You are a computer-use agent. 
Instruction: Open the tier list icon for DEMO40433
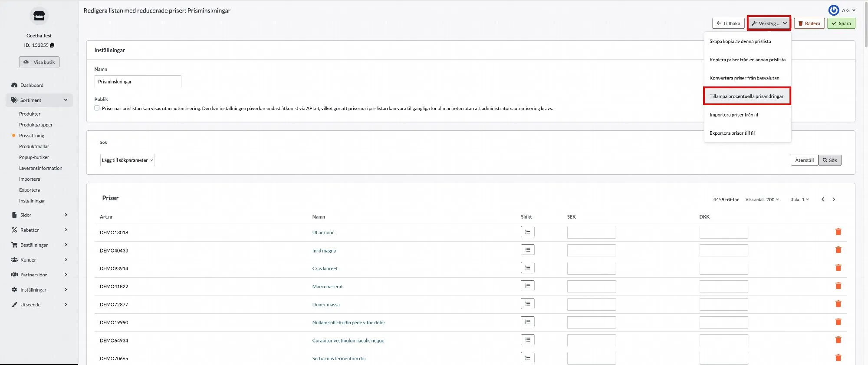coord(527,250)
